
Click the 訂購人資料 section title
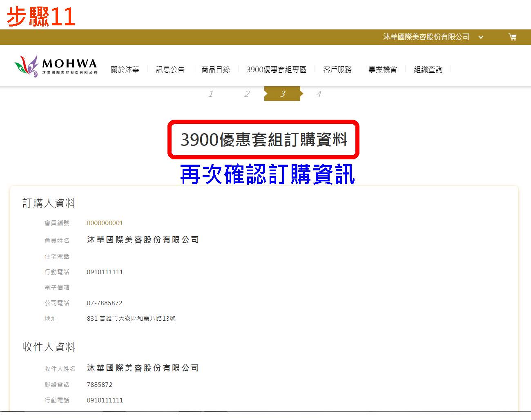pos(49,203)
